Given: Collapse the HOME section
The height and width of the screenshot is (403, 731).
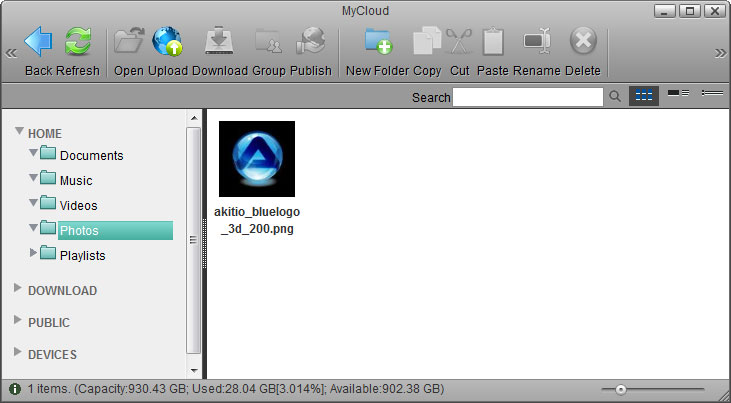Looking at the screenshot, I should (x=19, y=131).
